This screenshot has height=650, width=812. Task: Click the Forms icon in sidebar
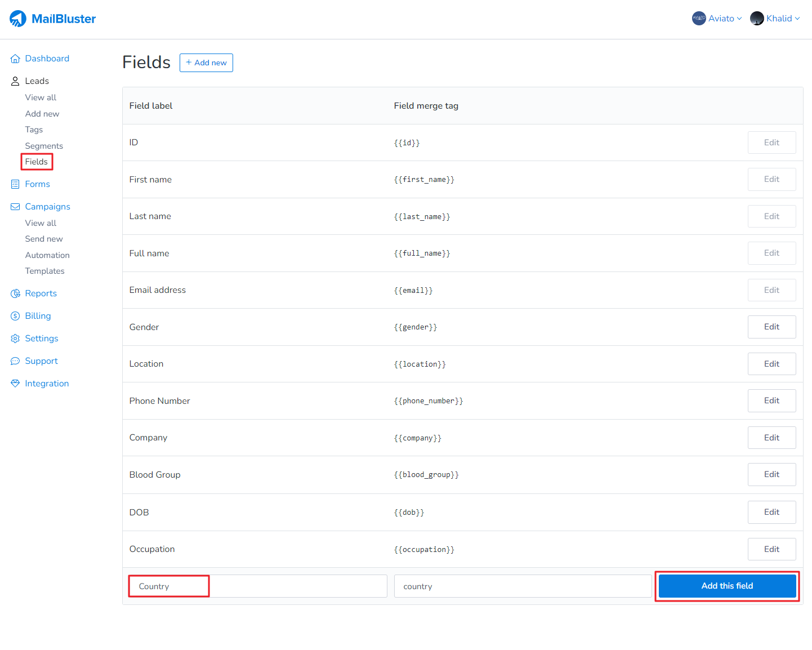[15, 184]
